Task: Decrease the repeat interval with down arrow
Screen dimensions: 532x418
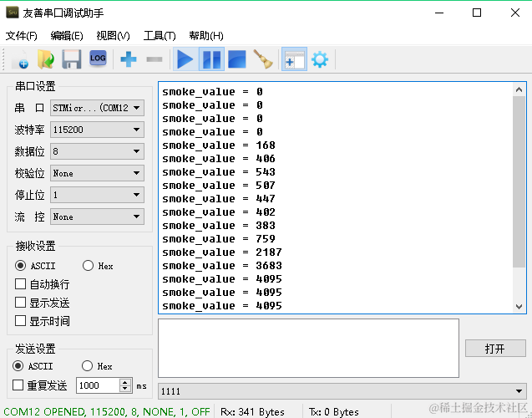Action: pyautogui.click(x=125, y=389)
